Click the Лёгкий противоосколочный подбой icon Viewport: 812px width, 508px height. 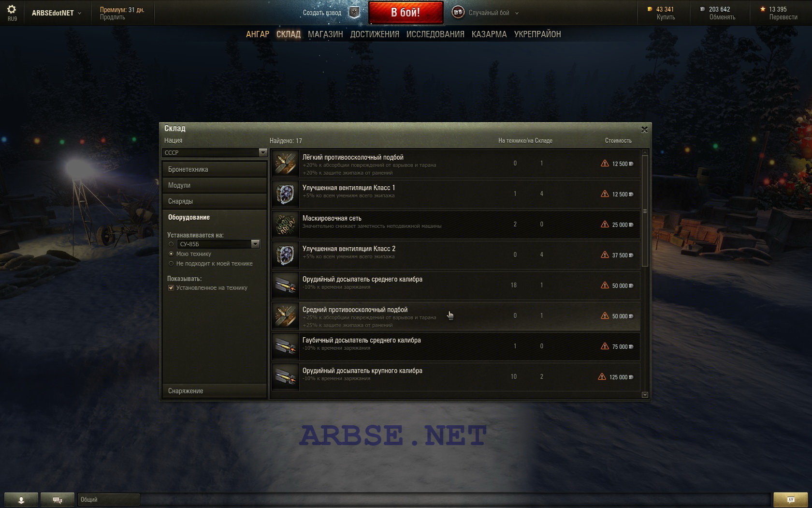tap(286, 164)
